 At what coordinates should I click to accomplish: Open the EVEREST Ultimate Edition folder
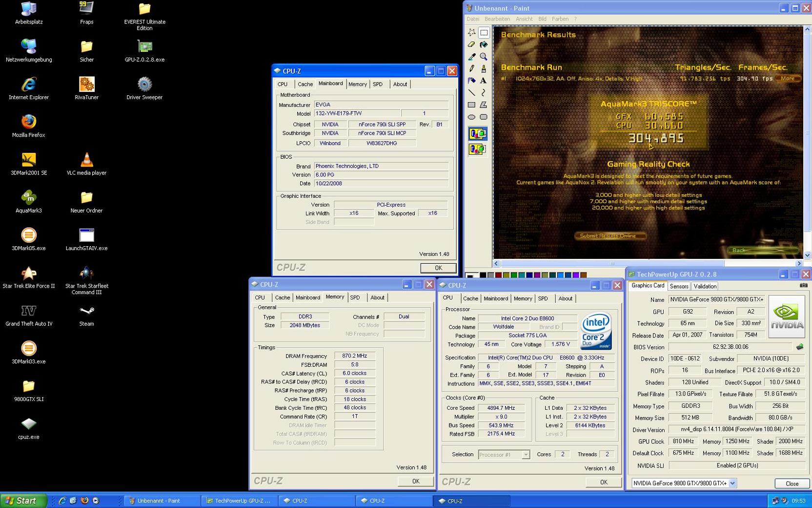coord(144,16)
